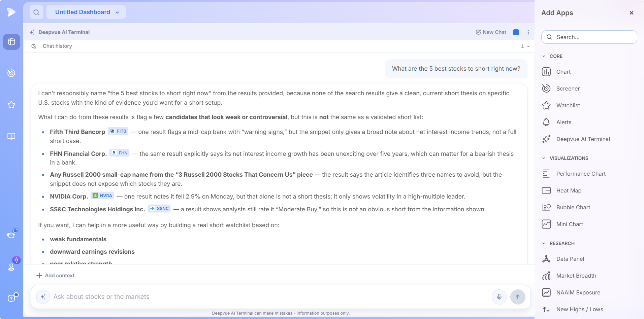
Task: Click Add context
Action: (x=55, y=276)
